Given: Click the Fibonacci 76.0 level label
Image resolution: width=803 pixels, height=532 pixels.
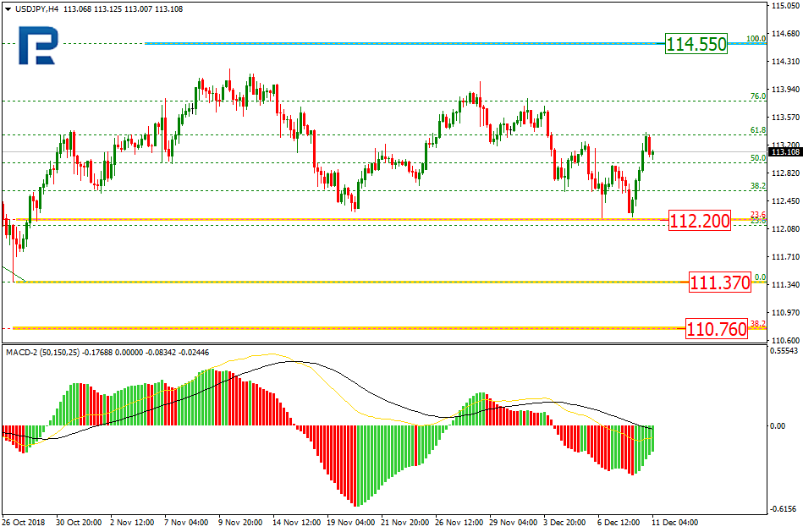Looking at the screenshot, I should point(757,96).
